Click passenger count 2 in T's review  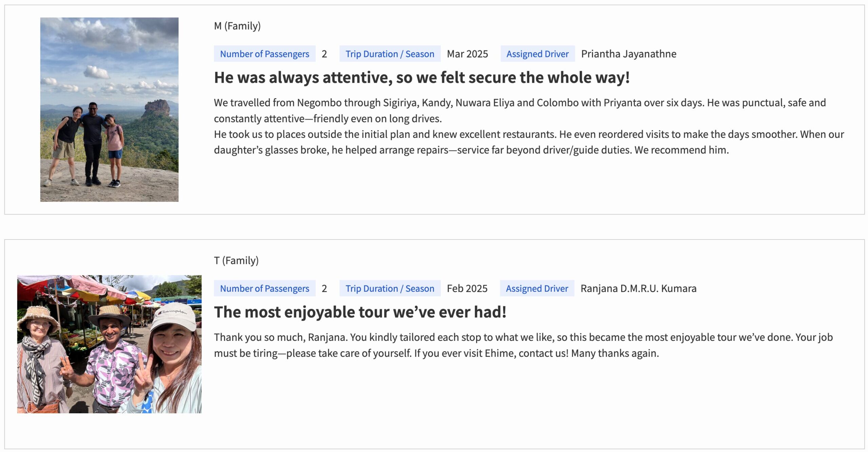(x=324, y=288)
